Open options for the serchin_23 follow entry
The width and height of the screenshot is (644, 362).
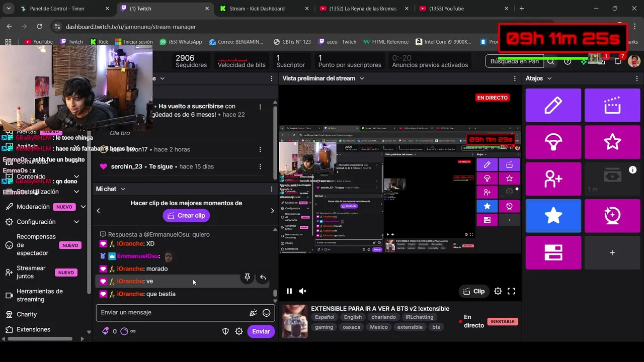(x=260, y=166)
